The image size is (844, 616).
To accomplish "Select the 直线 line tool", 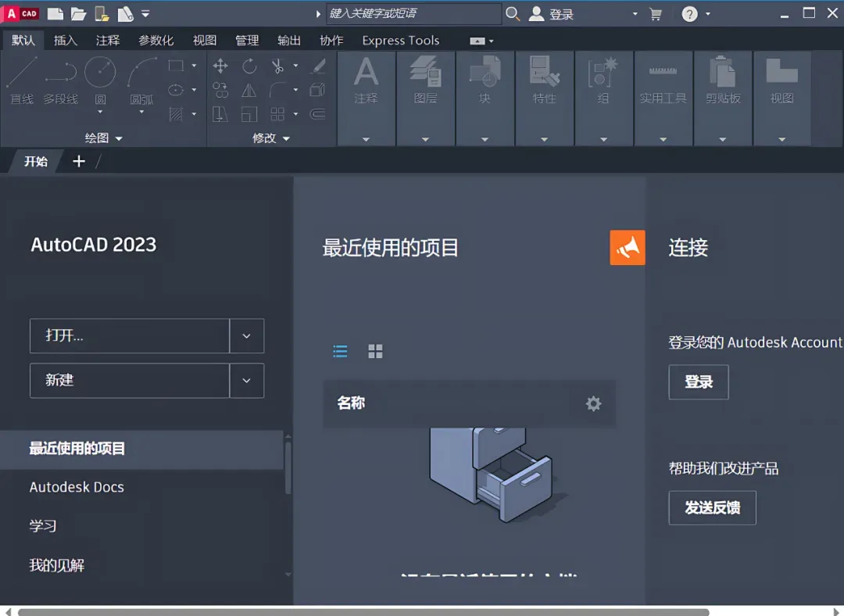I will pyautogui.click(x=22, y=81).
